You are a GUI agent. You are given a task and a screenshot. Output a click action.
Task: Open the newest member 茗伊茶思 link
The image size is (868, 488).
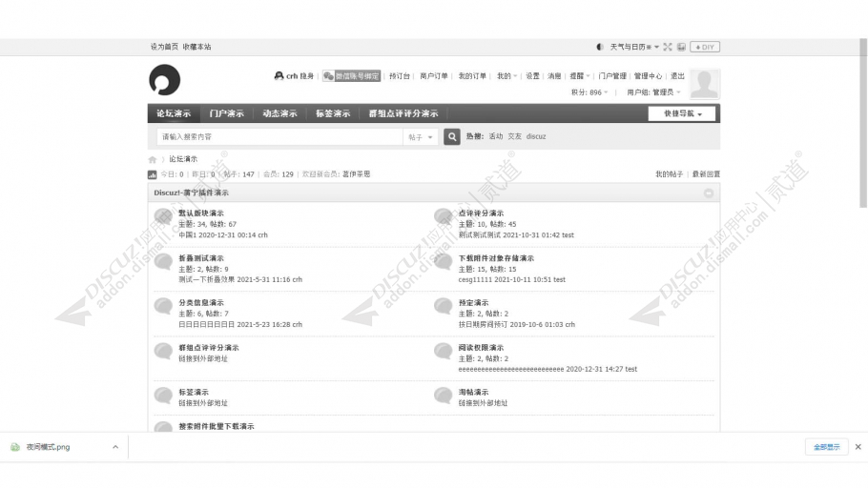(356, 173)
